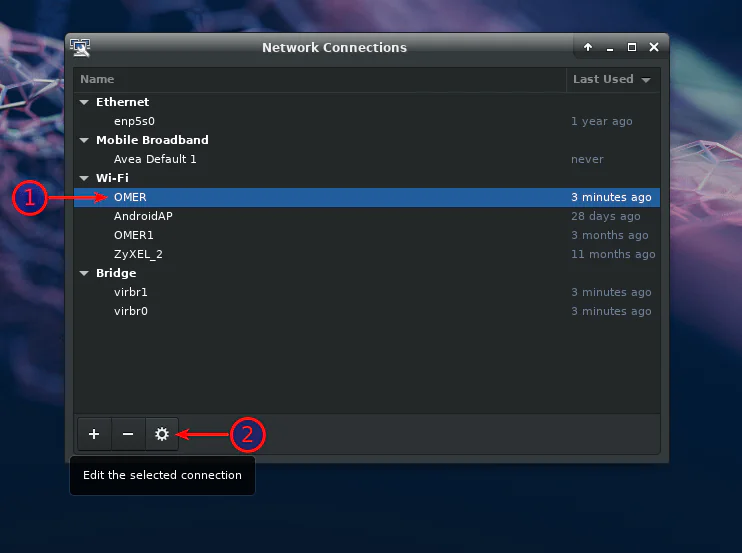
Task: Select the OMER1 Wi-Fi connection
Action: tap(134, 235)
